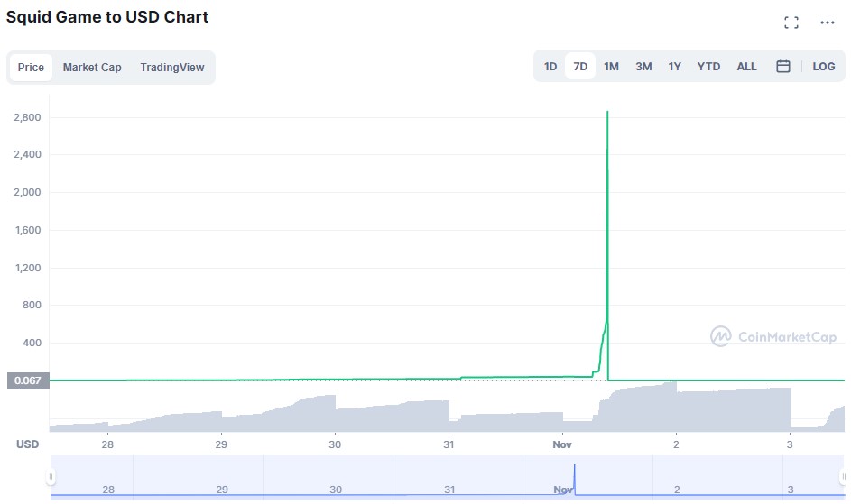Image resolution: width=851 pixels, height=504 pixels.
Task: Select the 1Y time range
Action: tap(674, 66)
